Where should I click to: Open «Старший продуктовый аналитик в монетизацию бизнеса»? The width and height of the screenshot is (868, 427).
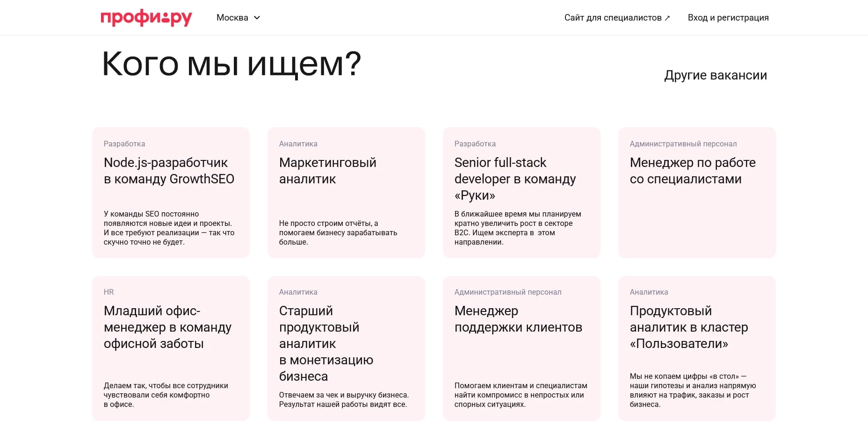coord(346,348)
